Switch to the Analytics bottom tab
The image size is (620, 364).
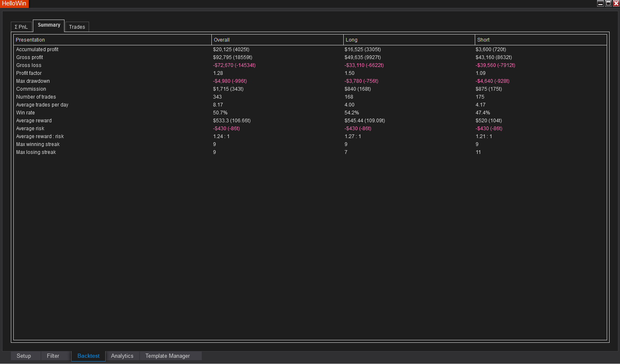tap(122, 356)
